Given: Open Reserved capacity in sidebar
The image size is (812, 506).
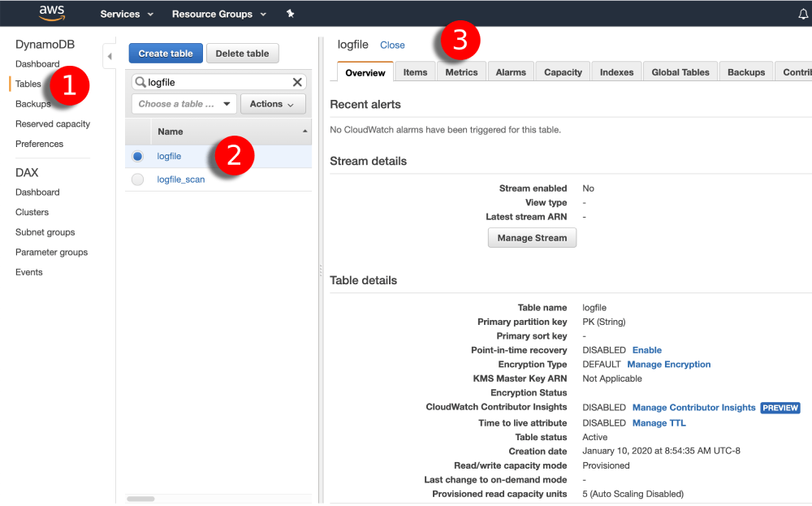Looking at the screenshot, I should 53,123.
